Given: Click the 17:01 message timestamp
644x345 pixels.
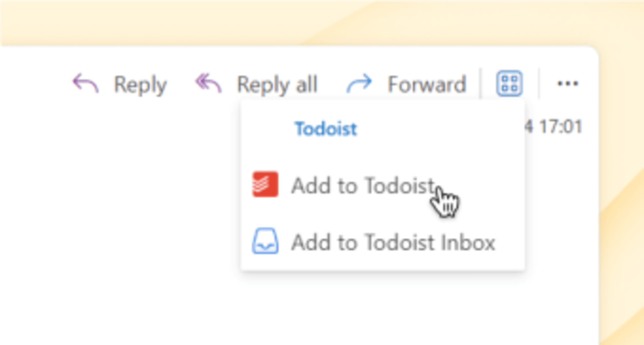Looking at the screenshot, I should (x=560, y=127).
